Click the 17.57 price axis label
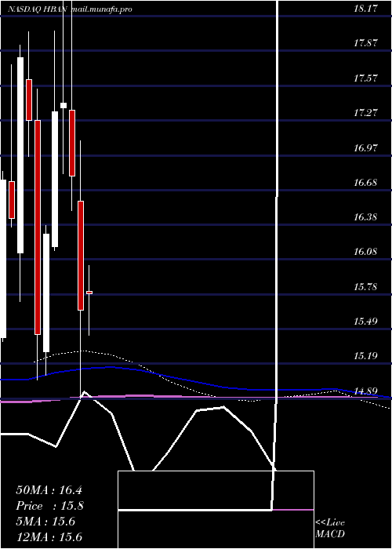This screenshot has width=392, height=549. [x=366, y=78]
